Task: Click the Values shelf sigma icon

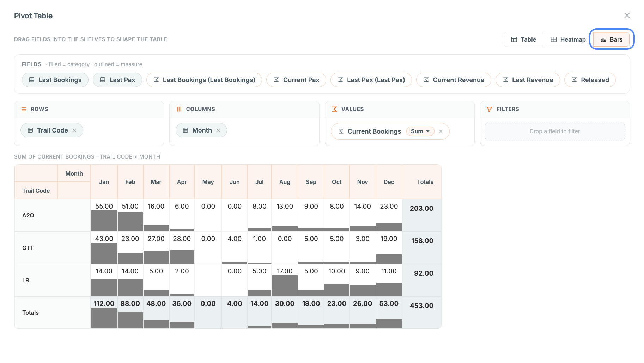Action: click(x=334, y=109)
